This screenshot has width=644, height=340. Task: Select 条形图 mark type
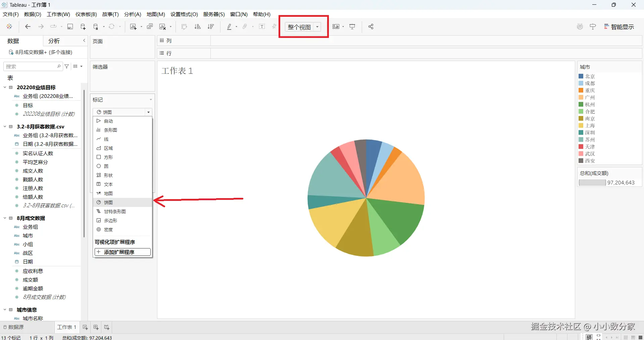(122, 130)
